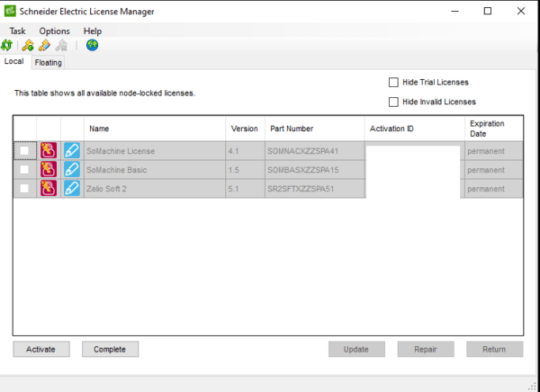The image size is (540, 392).
Task: Click the Schneider Electric app icon in title bar
Action: click(x=10, y=11)
